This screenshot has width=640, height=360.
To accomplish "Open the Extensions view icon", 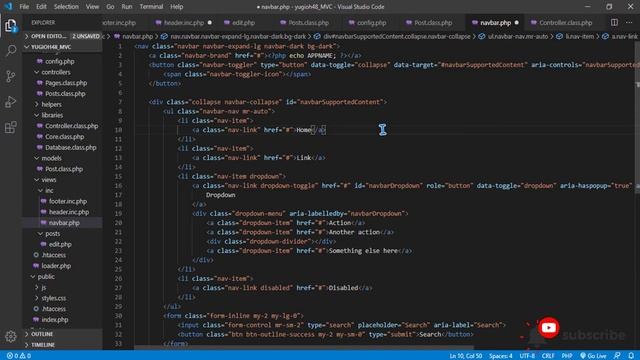I will 11,127.
